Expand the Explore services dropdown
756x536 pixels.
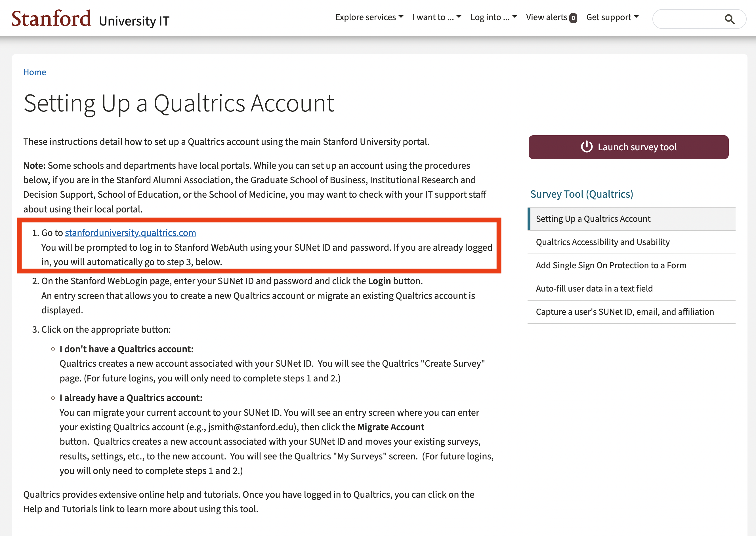tap(369, 17)
